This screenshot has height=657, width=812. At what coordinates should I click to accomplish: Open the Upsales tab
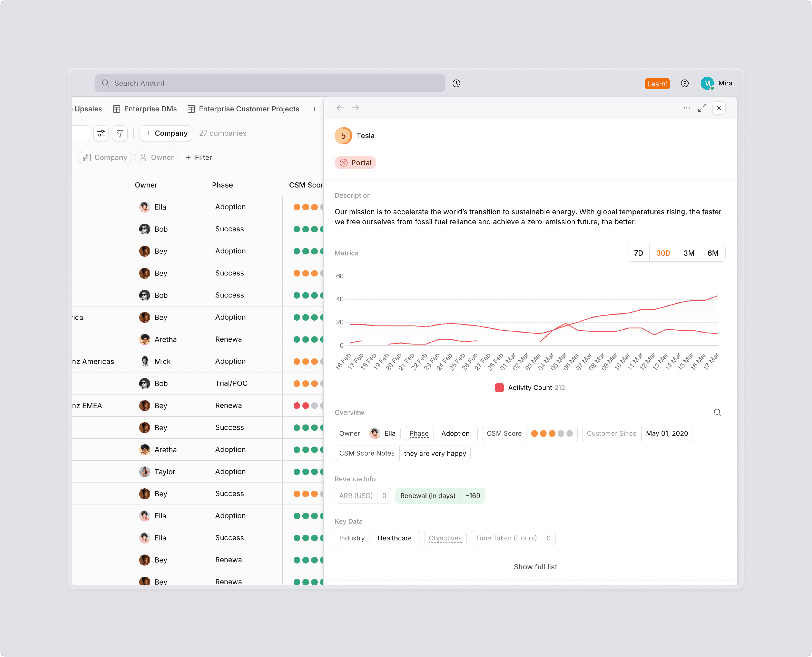point(87,109)
